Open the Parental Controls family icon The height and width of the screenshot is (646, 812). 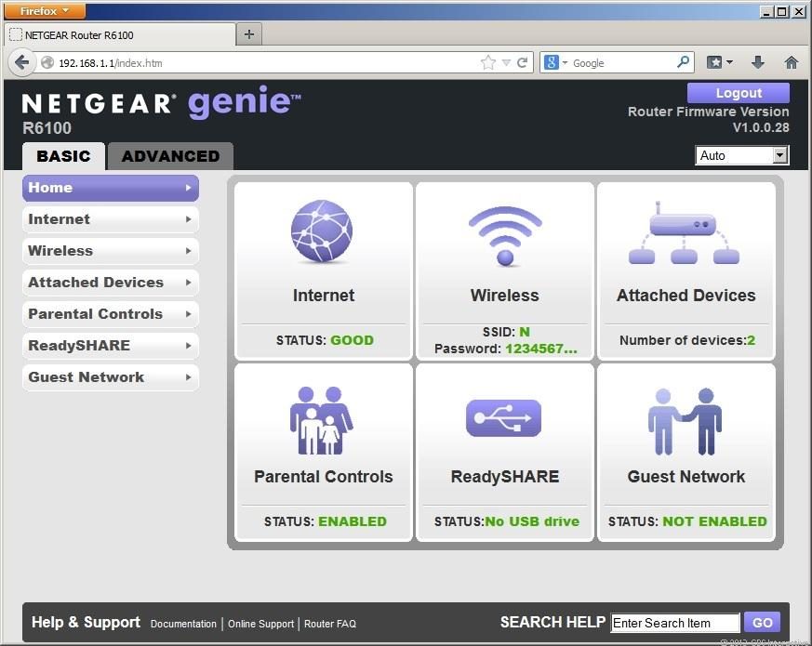pyautogui.click(x=321, y=420)
